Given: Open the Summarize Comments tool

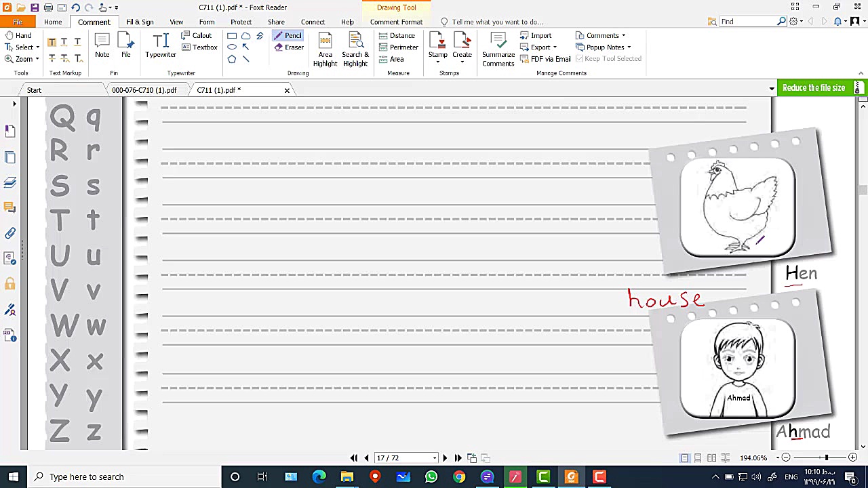Looking at the screenshot, I should pyautogui.click(x=498, y=50).
